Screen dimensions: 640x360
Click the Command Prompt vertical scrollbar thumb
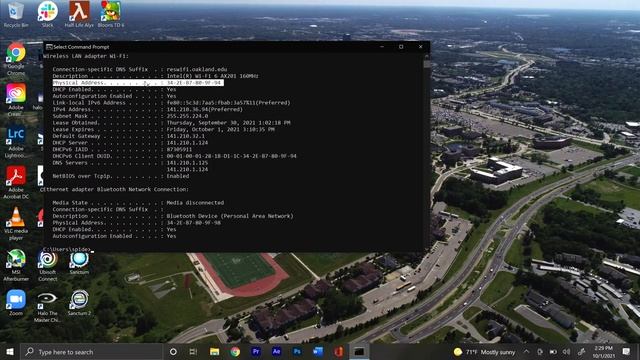[x=427, y=64]
